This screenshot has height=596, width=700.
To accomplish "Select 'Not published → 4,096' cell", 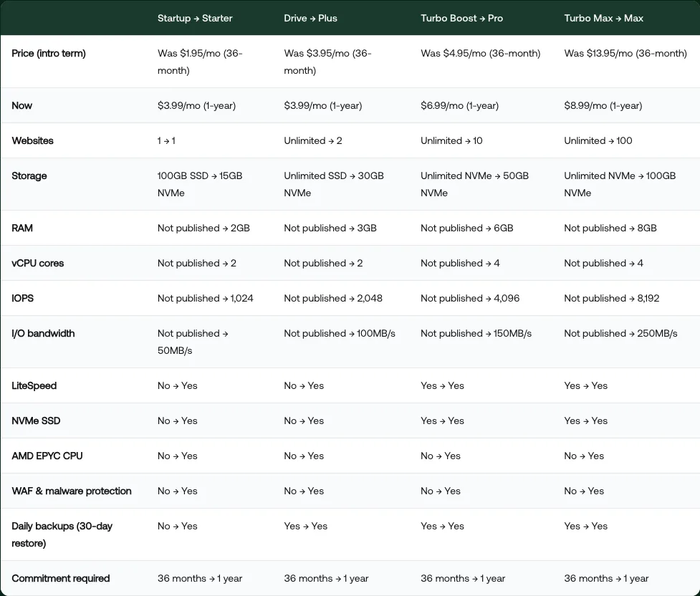I will point(470,298).
